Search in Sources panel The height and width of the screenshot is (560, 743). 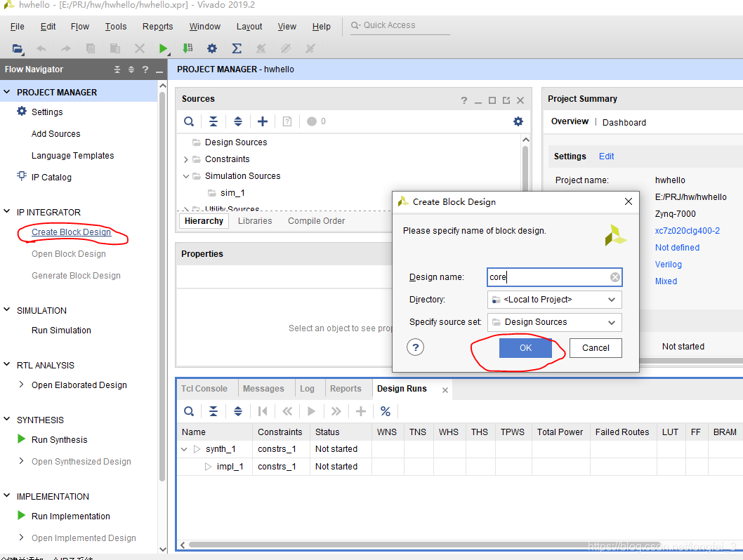click(x=189, y=121)
